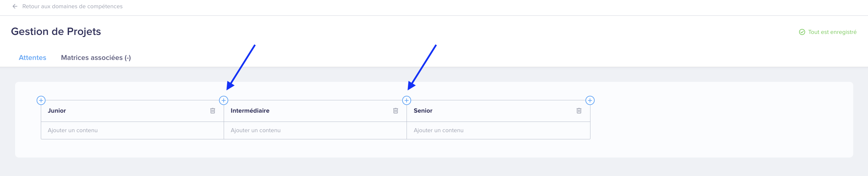Click the 'Tout est enregistré' status text
868x176 pixels.
click(832, 32)
